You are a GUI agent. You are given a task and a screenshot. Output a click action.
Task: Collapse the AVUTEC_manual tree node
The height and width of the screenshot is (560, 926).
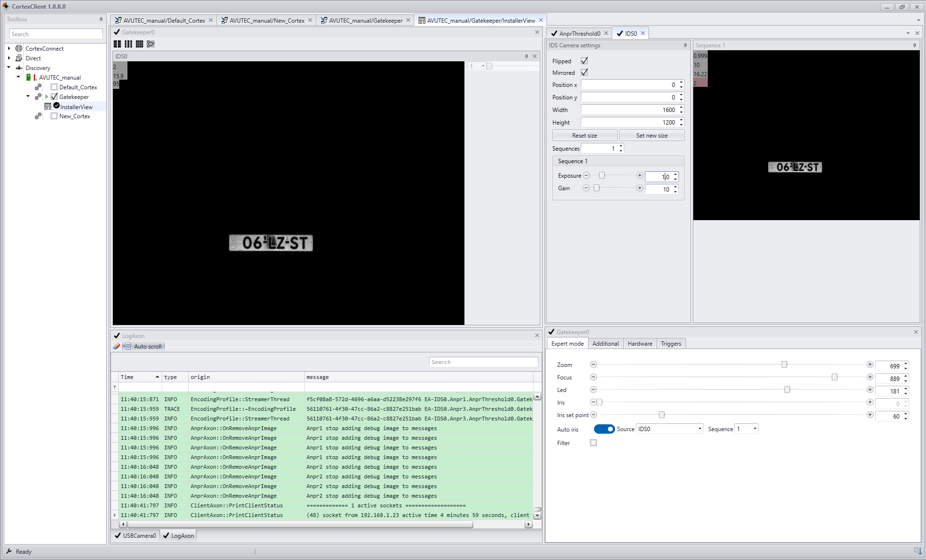[19, 77]
